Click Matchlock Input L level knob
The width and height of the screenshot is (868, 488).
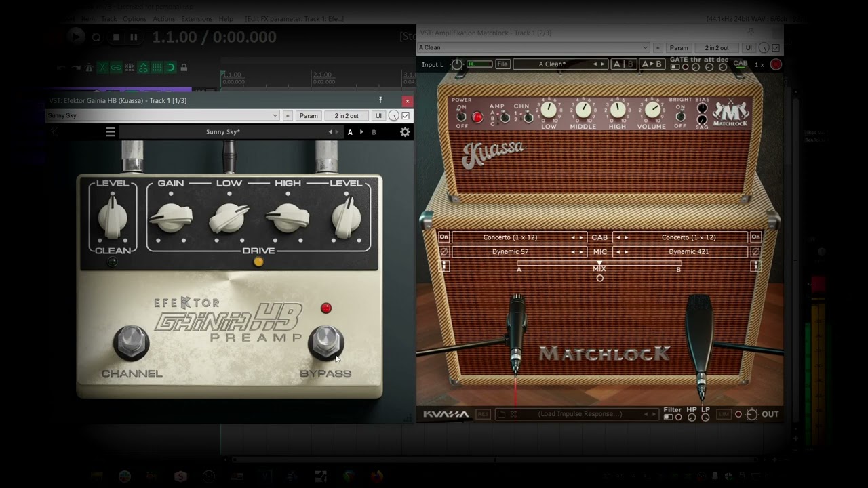[x=457, y=64]
